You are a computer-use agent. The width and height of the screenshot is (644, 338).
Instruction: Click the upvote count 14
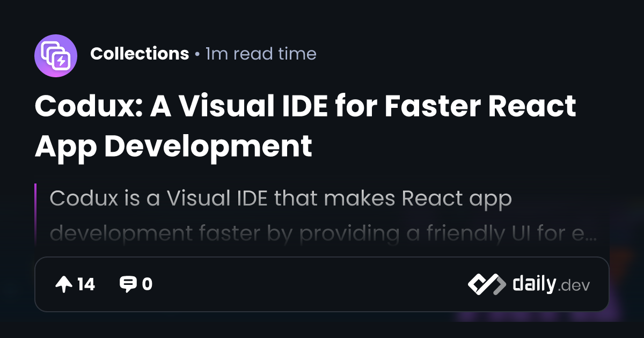point(86,284)
